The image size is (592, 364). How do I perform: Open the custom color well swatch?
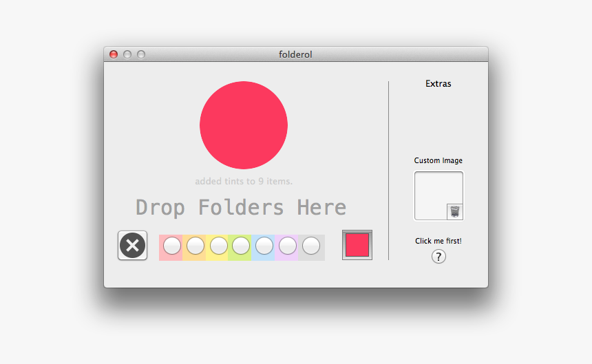(357, 245)
